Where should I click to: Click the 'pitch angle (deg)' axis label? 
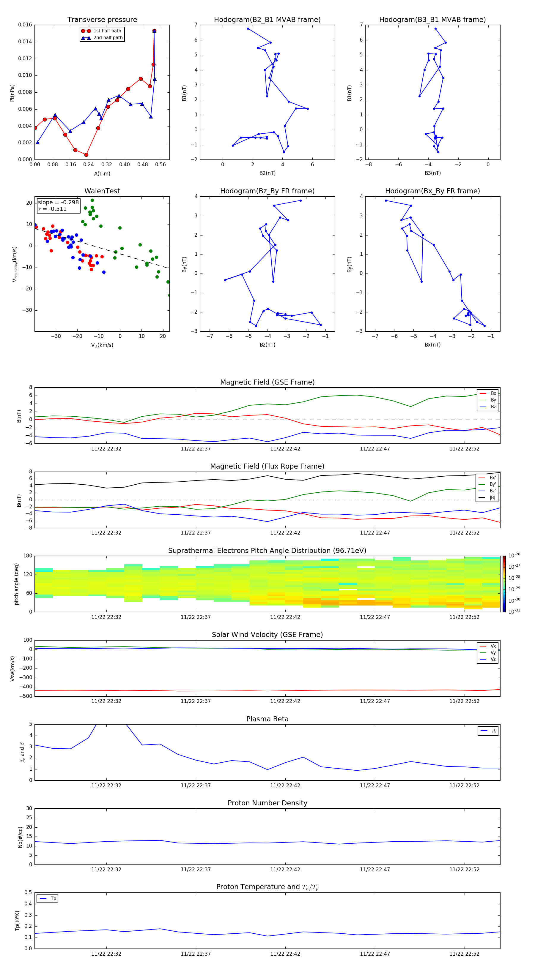[x=16, y=584]
